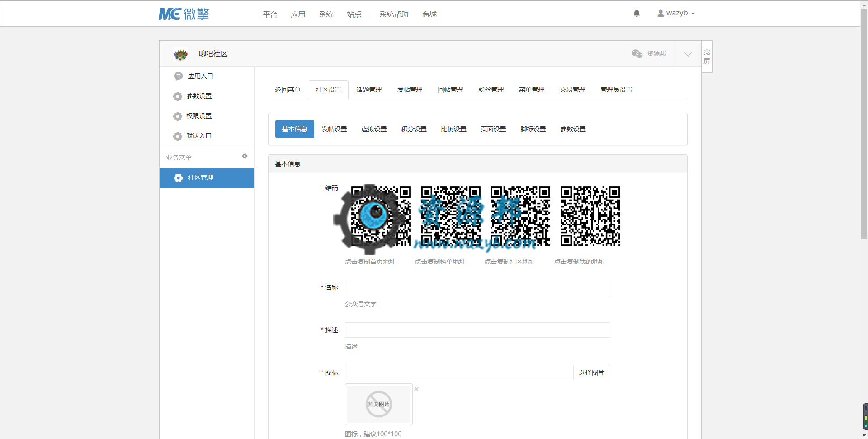Click the speech bubble icon for 应用入口
The width and height of the screenshot is (868, 439).
[x=178, y=76]
